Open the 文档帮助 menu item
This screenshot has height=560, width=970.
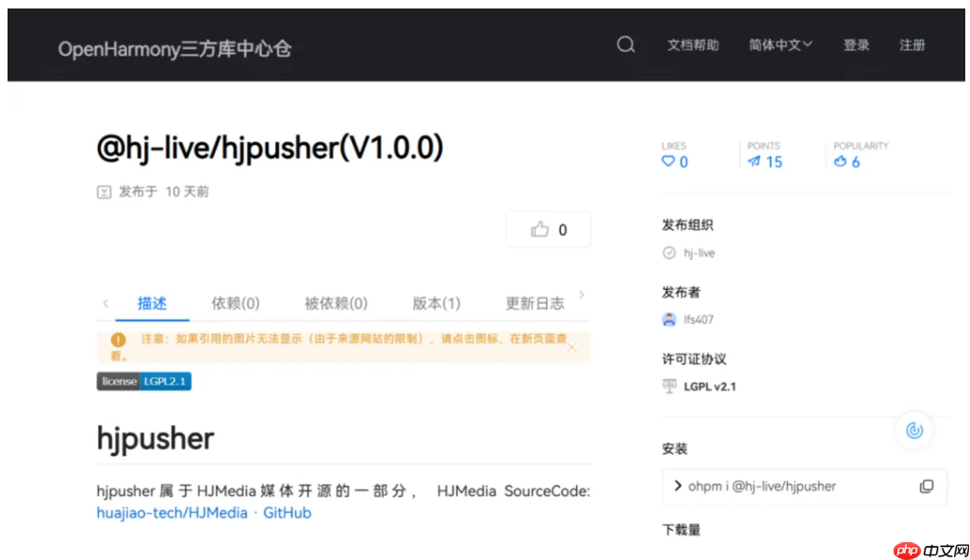tap(693, 44)
